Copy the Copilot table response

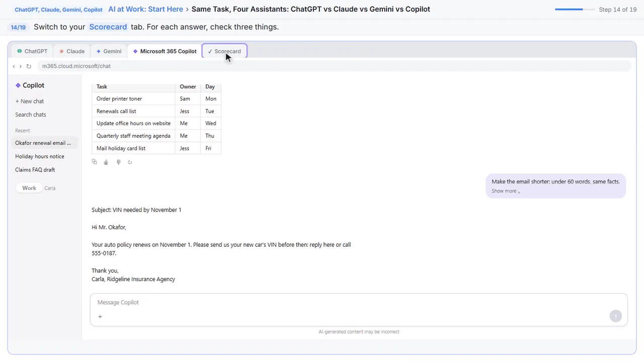point(94,162)
